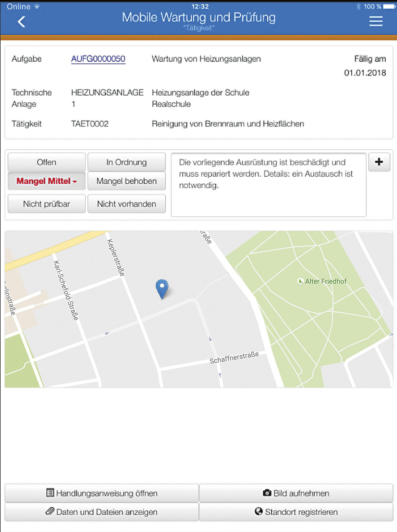
Task: Set status to In Ordnung
Action: (x=127, y=162)
